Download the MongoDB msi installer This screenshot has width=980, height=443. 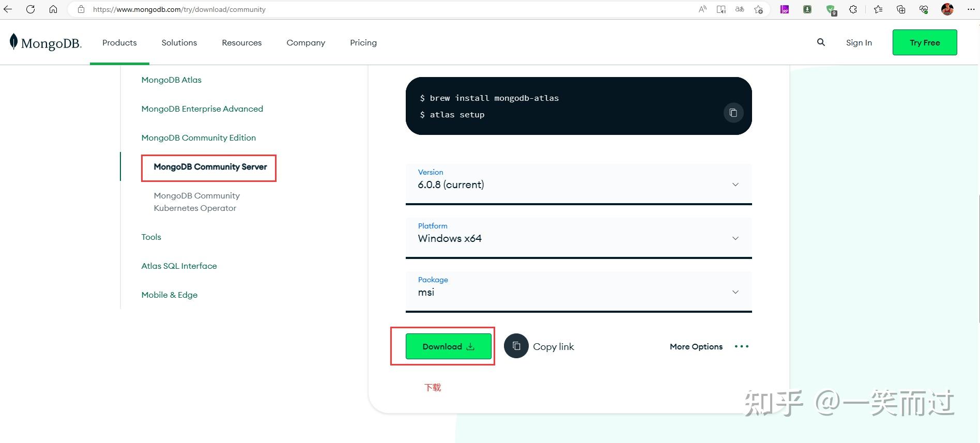click(x=449, y=346)
